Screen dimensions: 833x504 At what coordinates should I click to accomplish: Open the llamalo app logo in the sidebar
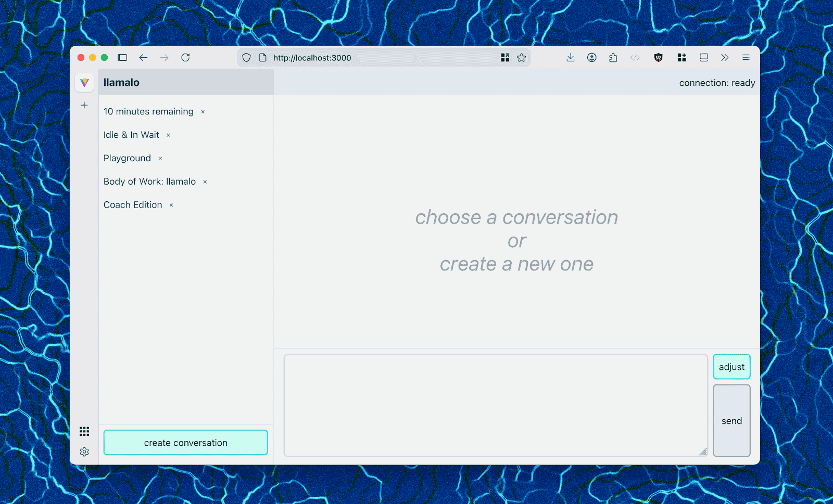tap(84, 82)
